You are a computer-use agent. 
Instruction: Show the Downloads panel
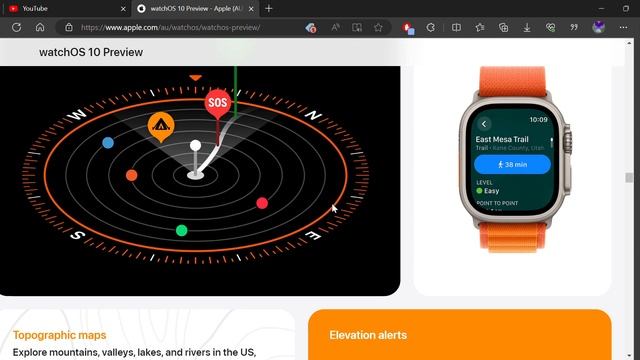pyautogui.click(x=527, y=27)
